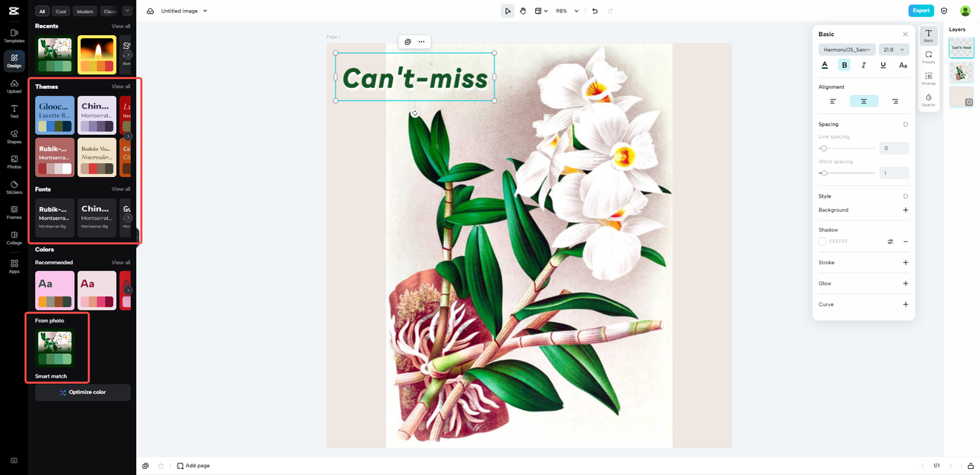Reset the Spacing settings

(x=906, y=124)
